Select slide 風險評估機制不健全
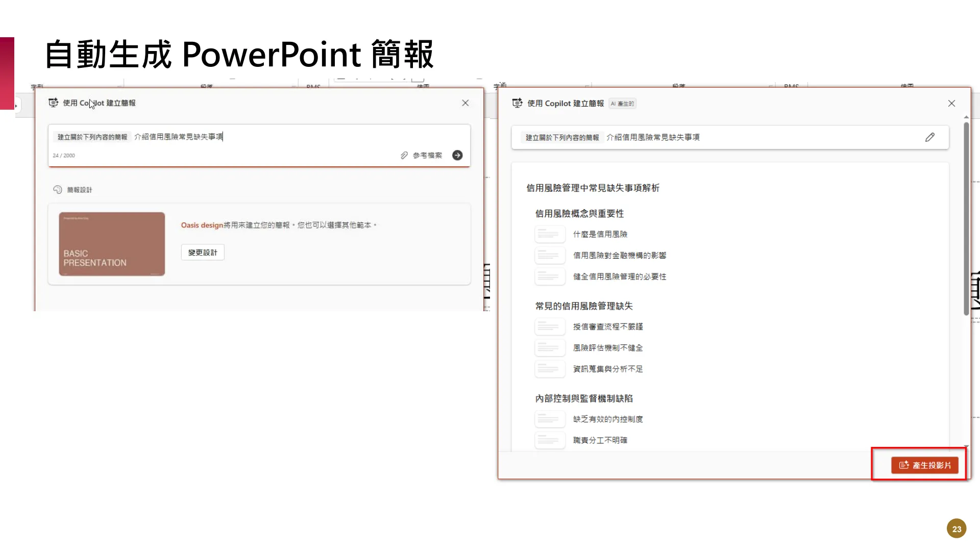Viewport: 980px width, 551px height. [608, 348]
